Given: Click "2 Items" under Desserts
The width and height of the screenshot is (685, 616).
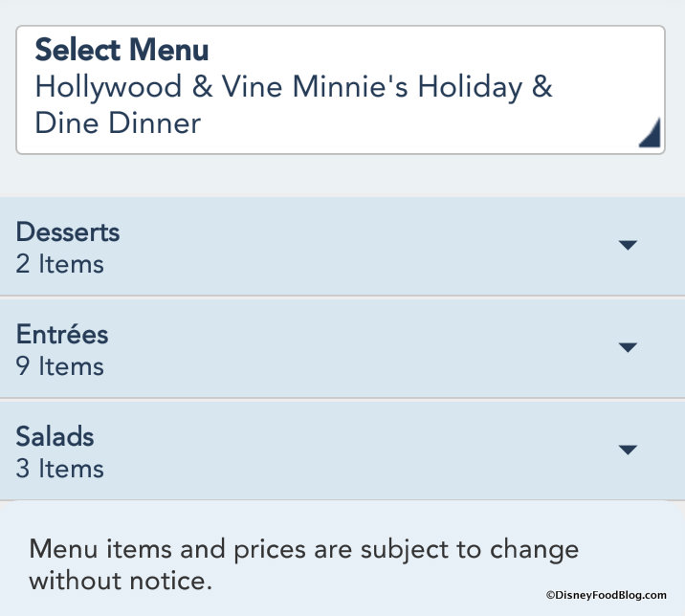Looking at the screenshot, I should pos(59,264).
